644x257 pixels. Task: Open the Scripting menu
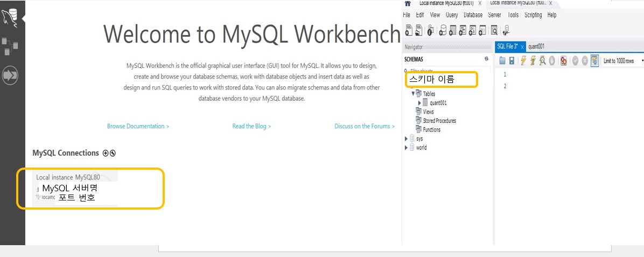533,15
